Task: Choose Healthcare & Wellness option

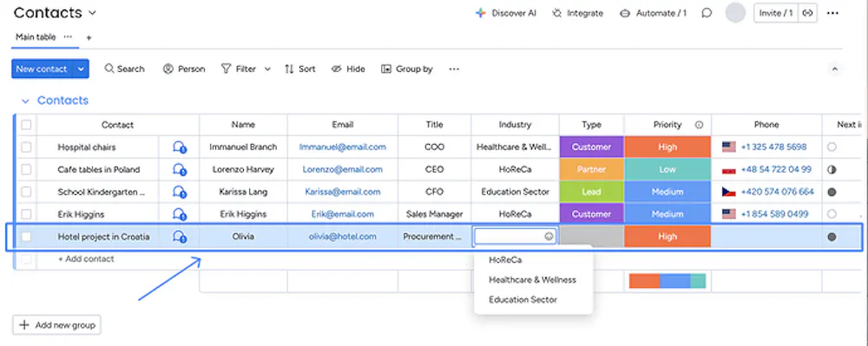Action: pyautogui.click(x=533, y=280)
